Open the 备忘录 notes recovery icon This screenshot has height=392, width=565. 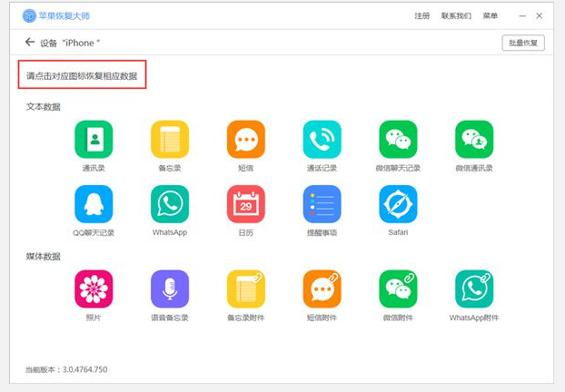[170, 140]
